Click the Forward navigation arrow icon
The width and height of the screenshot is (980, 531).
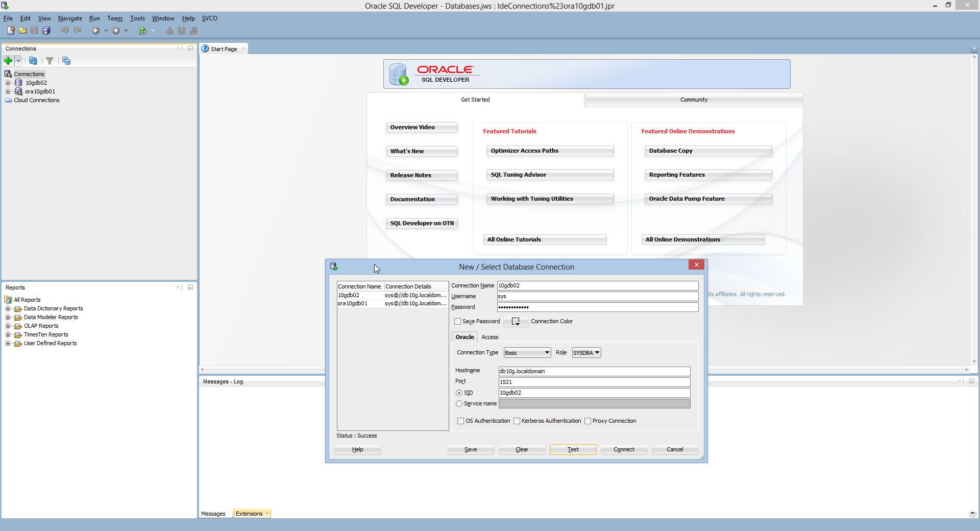116,31
